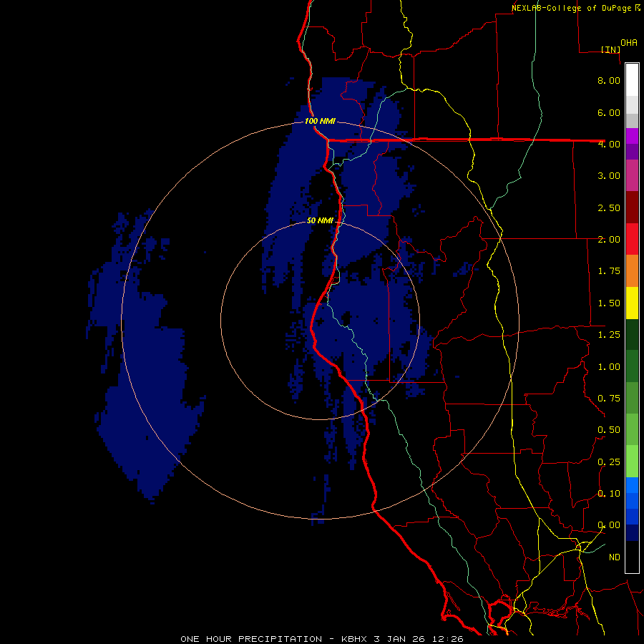The image size is (644, 644).
Task: Select the pink legend swatch above 3.00
Action: pos(632,175)
